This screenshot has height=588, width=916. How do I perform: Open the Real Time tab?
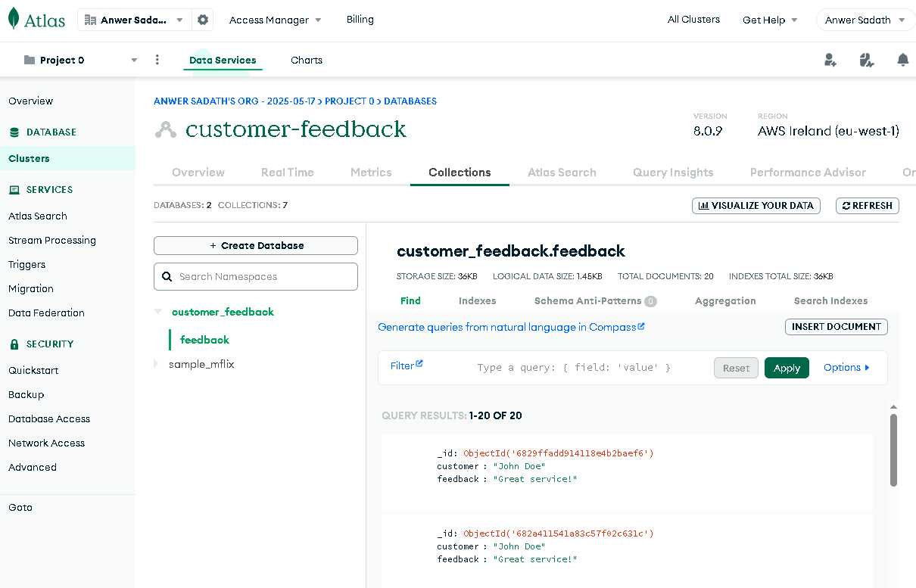288,173
